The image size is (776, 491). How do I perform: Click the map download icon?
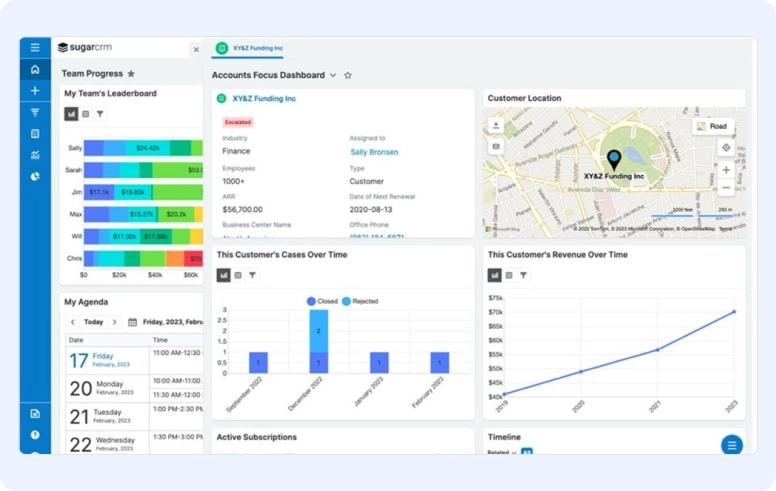click(x=496, y=126)
